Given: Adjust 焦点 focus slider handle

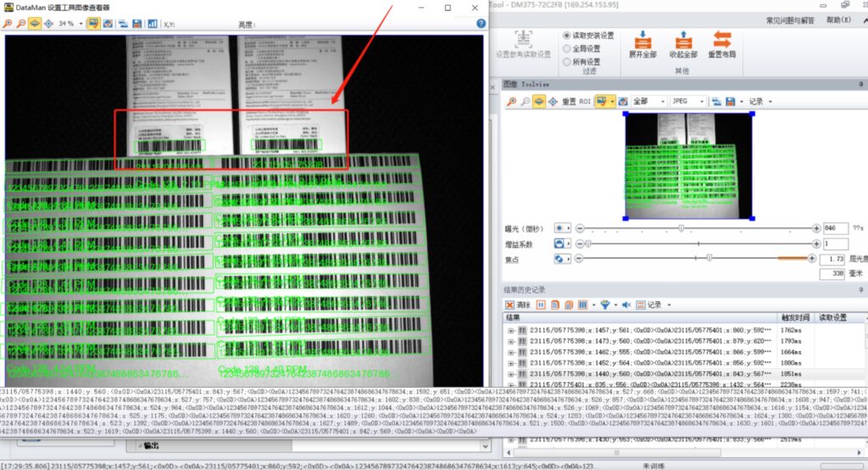Looking at the screenshot, I should 709,258.
